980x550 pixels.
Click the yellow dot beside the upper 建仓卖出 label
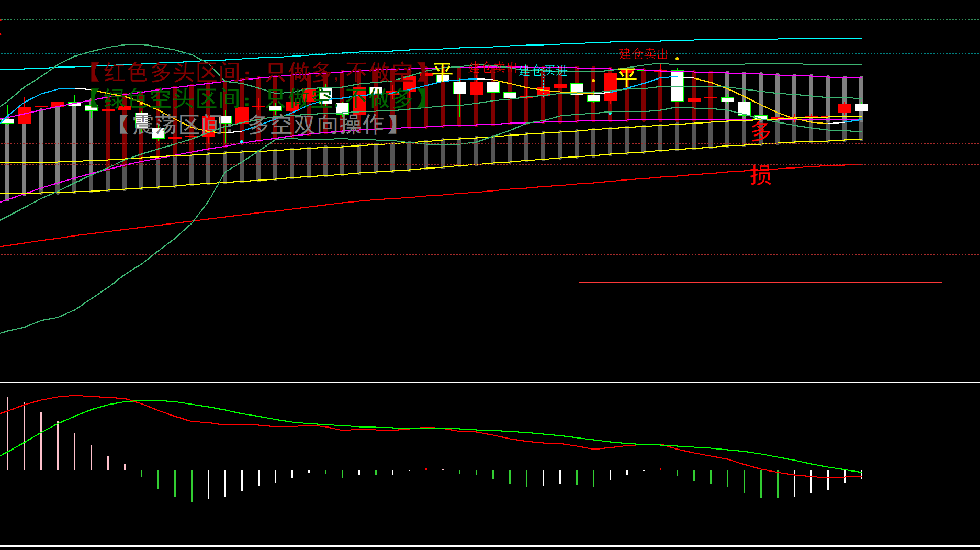[x=677, y=59]
